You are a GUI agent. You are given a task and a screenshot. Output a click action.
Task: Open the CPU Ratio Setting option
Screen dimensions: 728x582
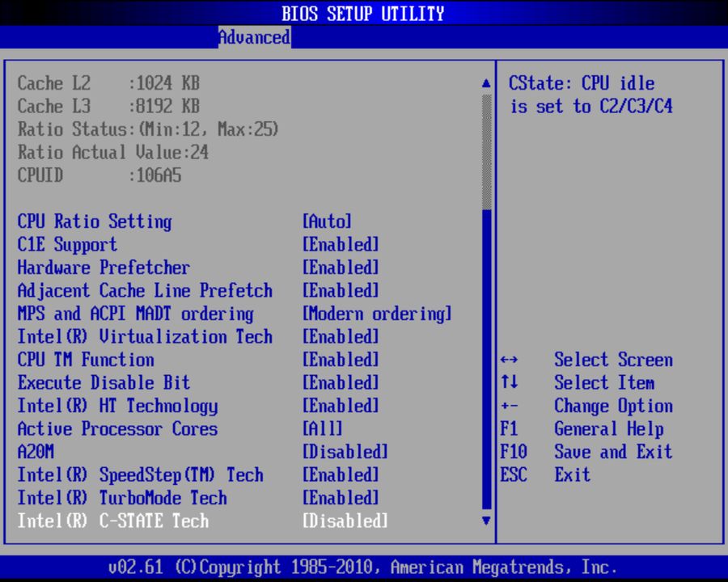[x=95, y=221]
